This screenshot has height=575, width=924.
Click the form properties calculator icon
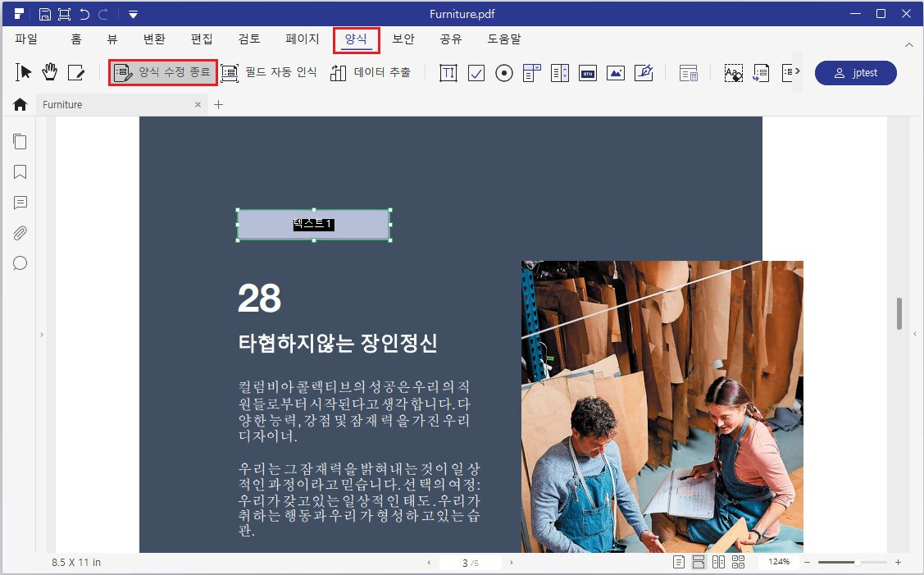coord(689,73)
